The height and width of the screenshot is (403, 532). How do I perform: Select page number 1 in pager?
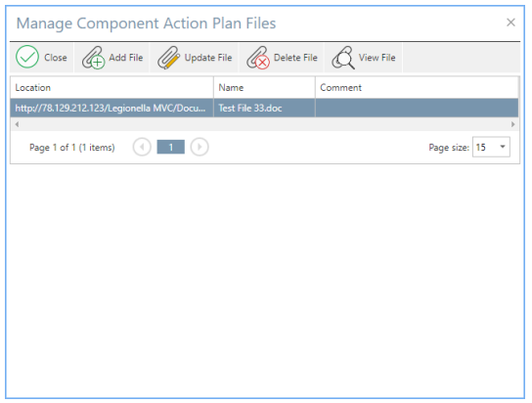pos(171,148)
